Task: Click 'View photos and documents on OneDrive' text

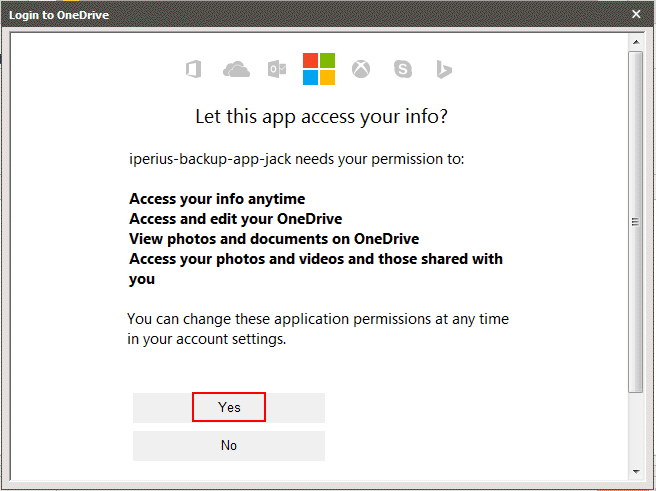Action: (274, 239)
